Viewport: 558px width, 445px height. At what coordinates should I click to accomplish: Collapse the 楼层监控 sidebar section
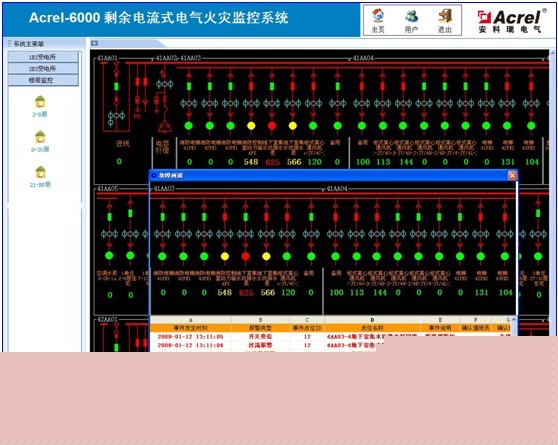43,80
